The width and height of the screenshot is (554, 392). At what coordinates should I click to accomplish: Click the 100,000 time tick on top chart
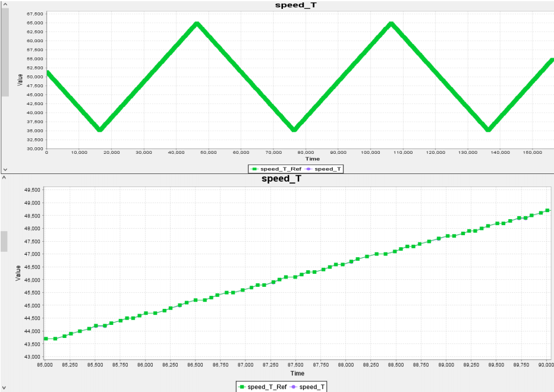coord(370,153)
